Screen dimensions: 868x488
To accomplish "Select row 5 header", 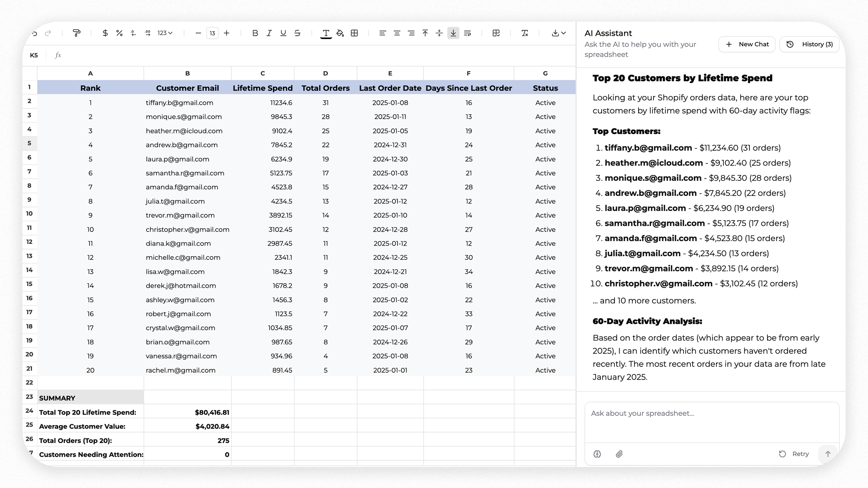I will pos(29,144).
